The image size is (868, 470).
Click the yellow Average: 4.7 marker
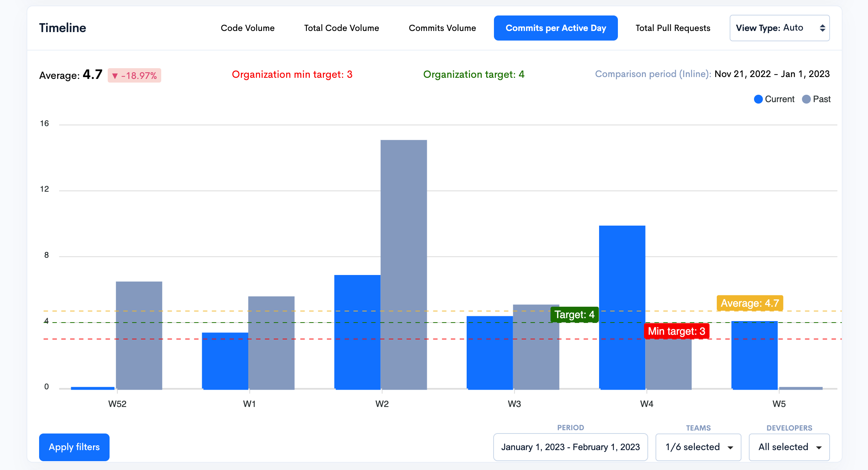coord(750,303)
